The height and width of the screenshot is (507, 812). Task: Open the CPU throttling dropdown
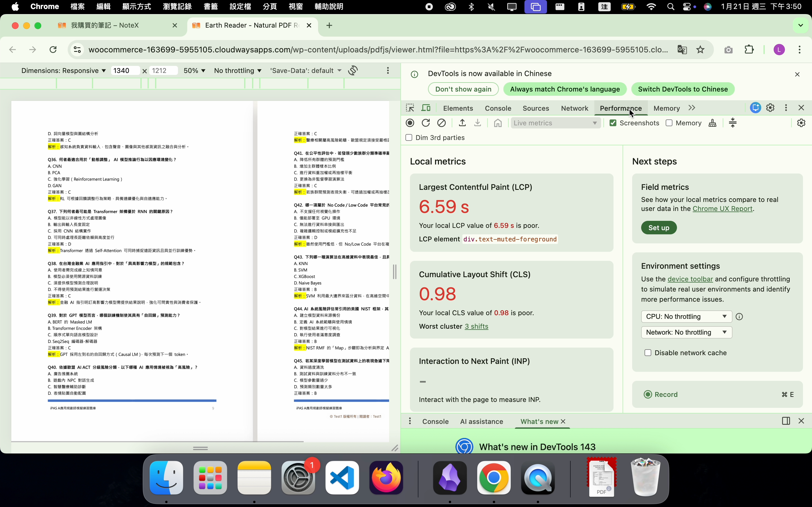click(x=686, y=317)
